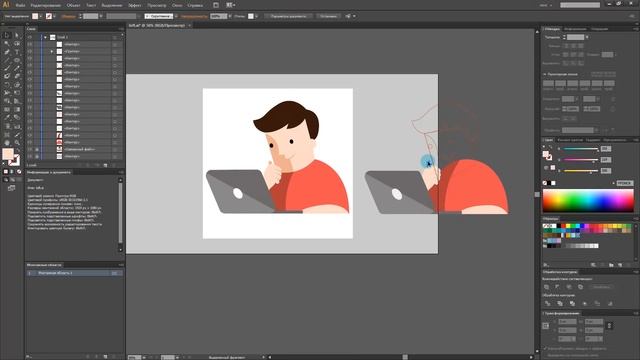Click Minus Back pathfinder icon
Screen dimensions: 640x360
click(x=610, y=303)
